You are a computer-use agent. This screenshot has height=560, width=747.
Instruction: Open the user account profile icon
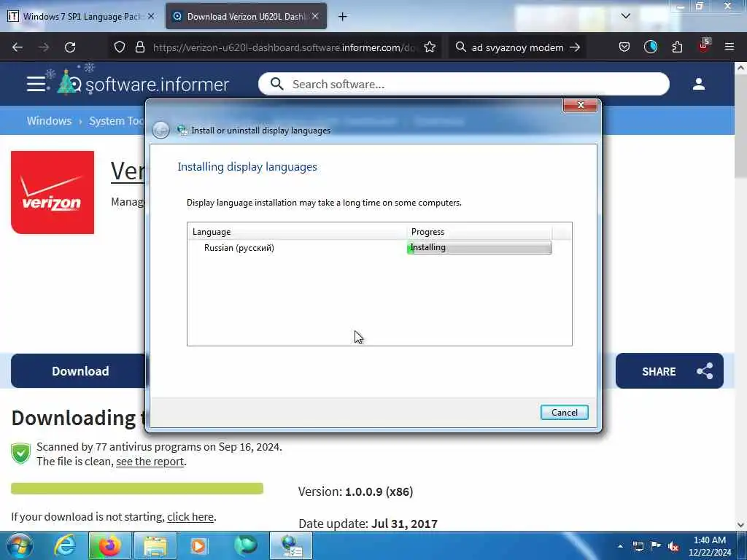click(x=698, y=85)
